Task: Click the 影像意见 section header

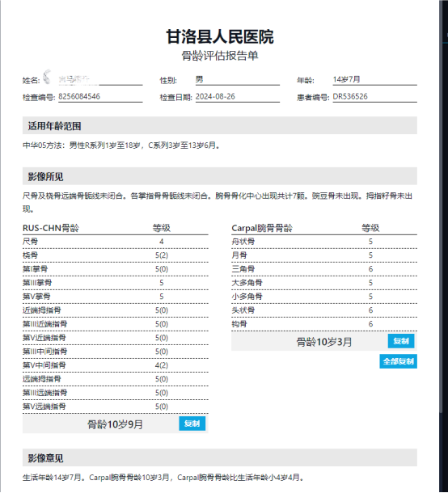Action: [220, 457]
